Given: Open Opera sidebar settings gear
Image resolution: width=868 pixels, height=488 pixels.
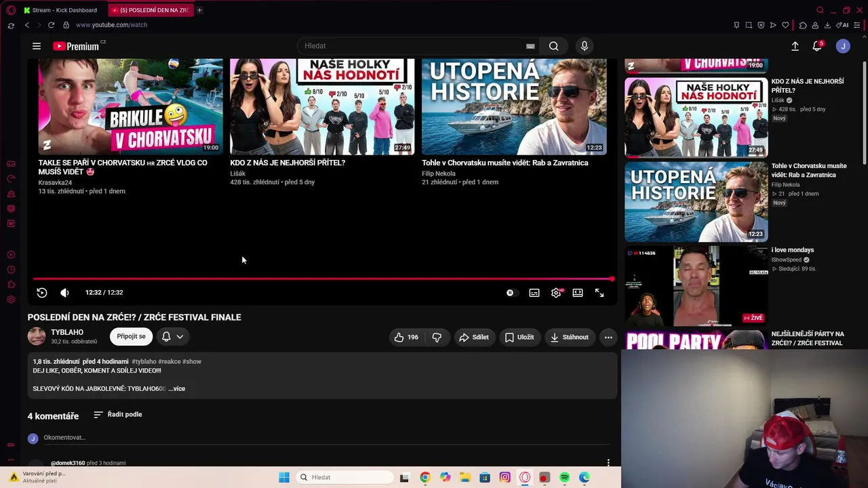Looking at the screenshot, I should [11, 300].
